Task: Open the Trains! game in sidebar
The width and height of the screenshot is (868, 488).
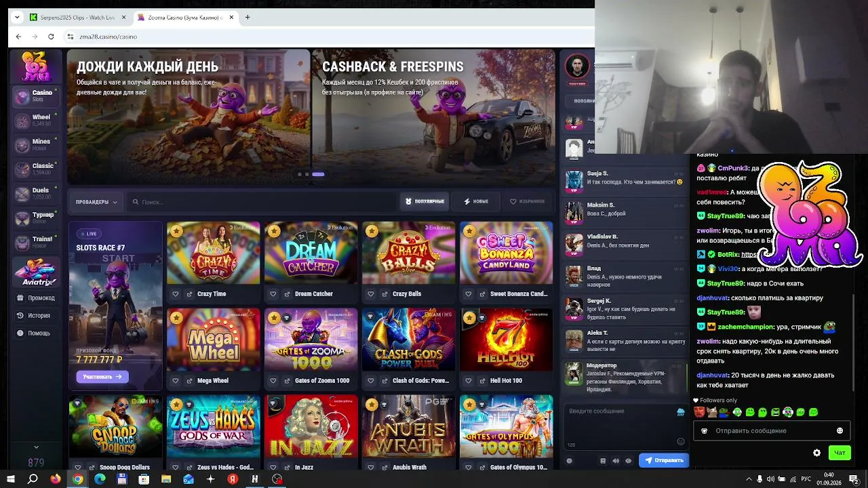Action: click(x=36, y=242)
